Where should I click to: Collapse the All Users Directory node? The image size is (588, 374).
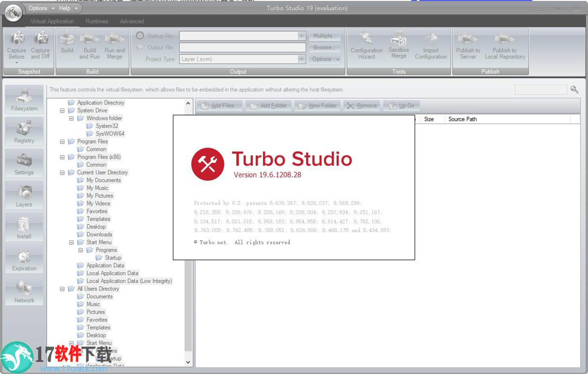pos(62,289)
